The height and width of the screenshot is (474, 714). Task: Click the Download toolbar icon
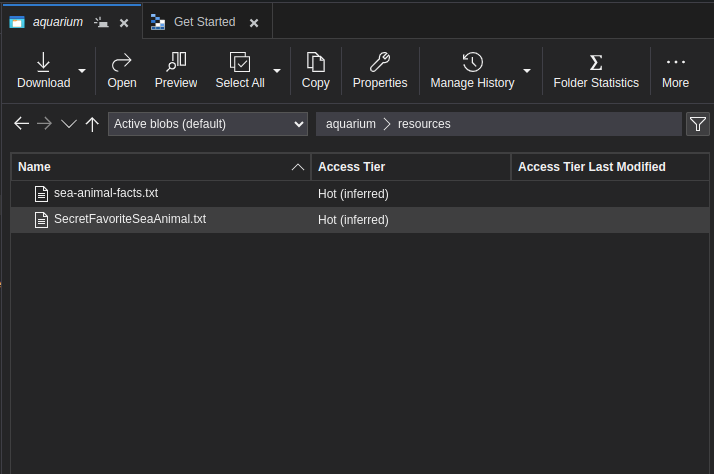43,63
